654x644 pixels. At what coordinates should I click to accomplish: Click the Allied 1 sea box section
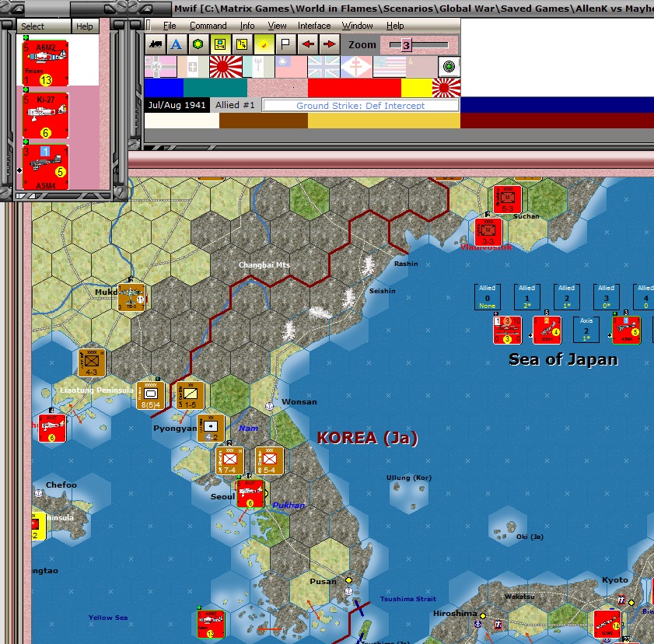(526, 296)
